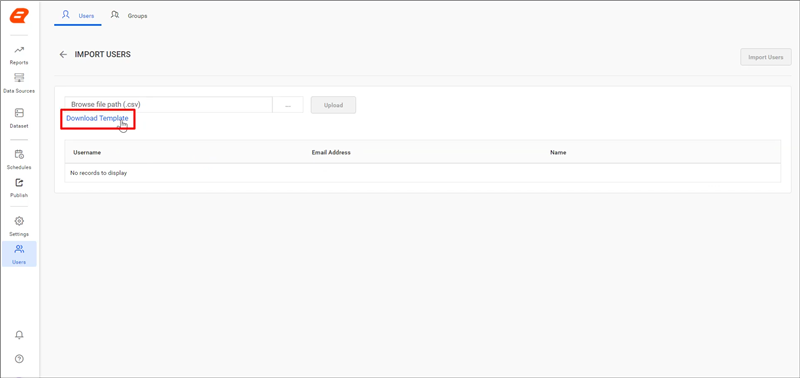Open Schedules in the sidebar
Viewport: 800px width, 378px height.
[x=19, y=160]
